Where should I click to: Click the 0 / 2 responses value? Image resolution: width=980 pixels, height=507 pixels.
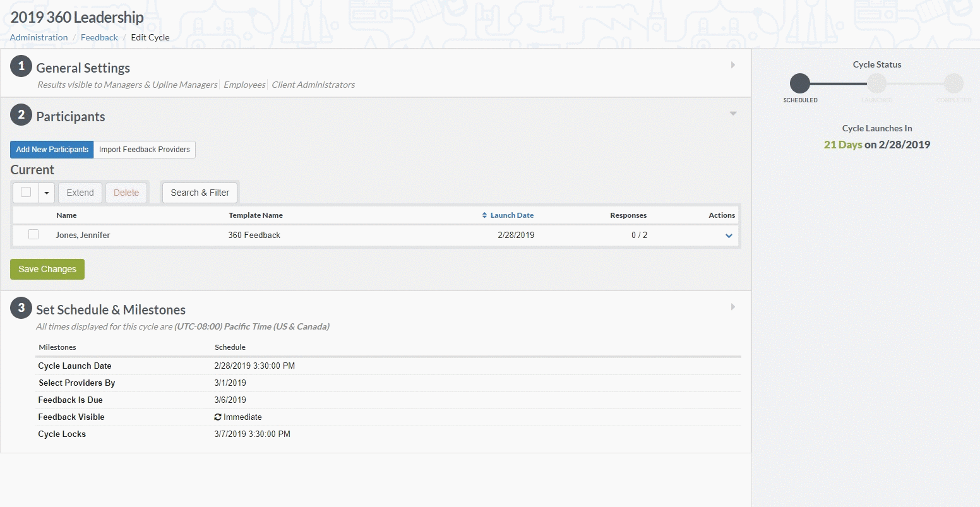(639, 235)
